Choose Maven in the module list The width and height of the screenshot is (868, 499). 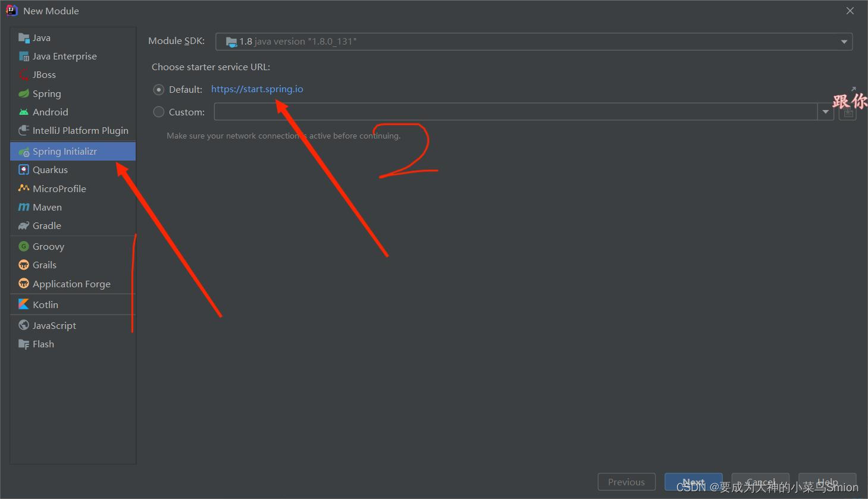[73, 207]
